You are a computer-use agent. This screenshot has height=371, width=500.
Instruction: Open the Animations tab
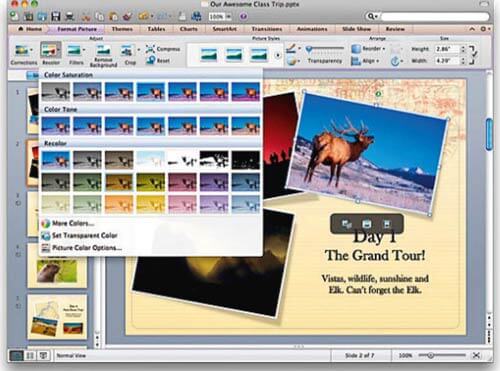[312, 29]
